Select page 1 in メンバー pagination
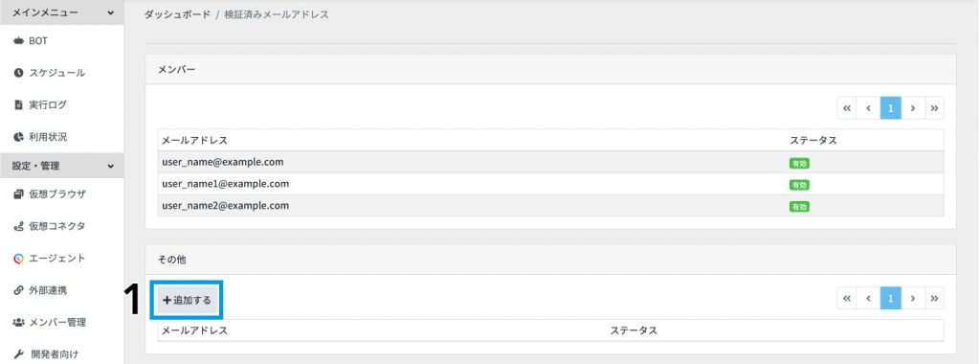Screen dimensions: 980x364 pyautogui.click(x=891, y=108)
